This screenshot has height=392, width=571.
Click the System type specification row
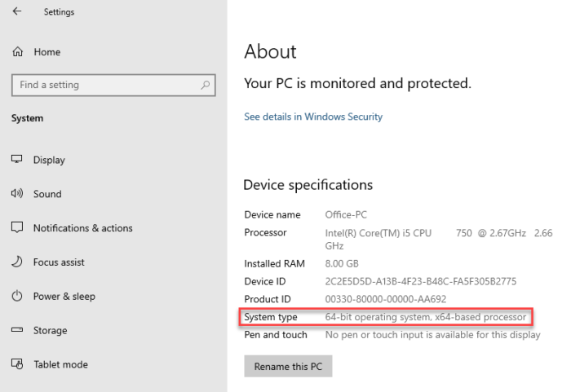[x=387, y=316]
